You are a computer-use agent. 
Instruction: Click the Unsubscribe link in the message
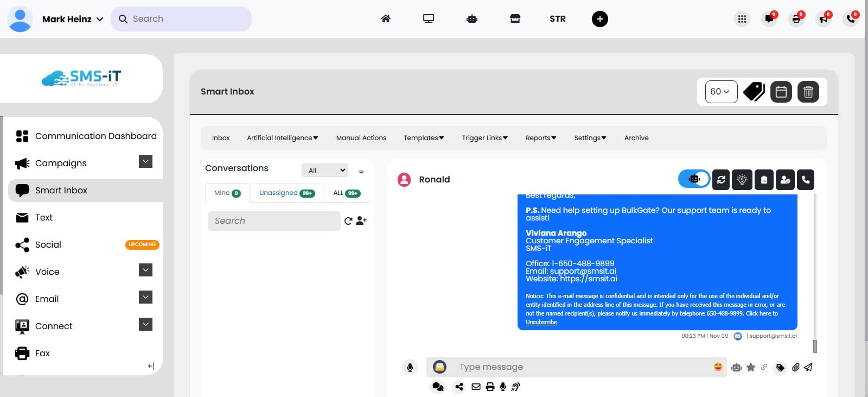tap(541, 322)
